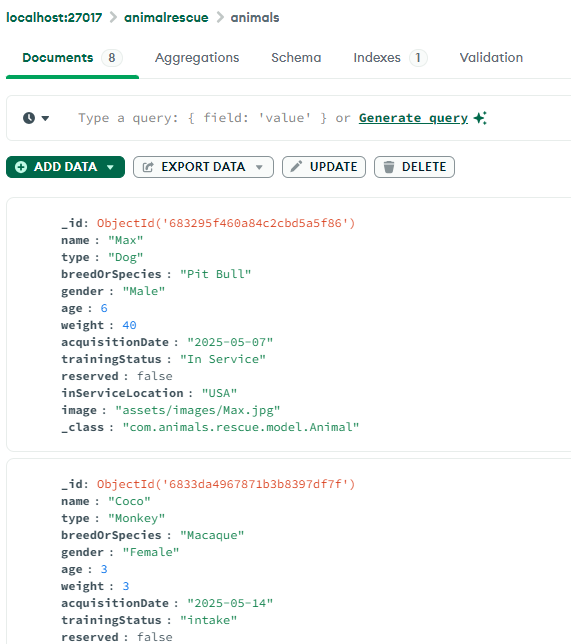Switch to the Schema tab

296,58
